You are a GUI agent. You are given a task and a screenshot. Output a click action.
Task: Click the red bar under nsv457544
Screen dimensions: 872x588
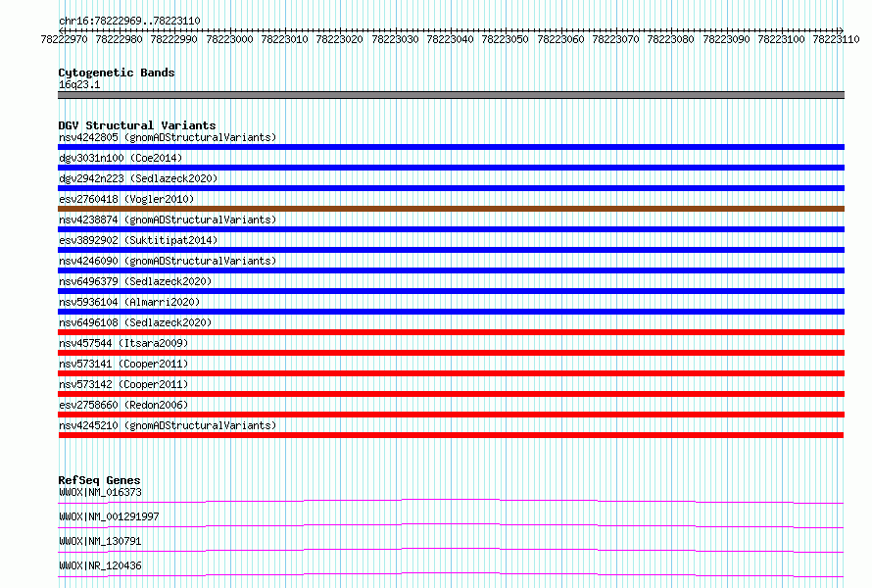tap(451, 353)
